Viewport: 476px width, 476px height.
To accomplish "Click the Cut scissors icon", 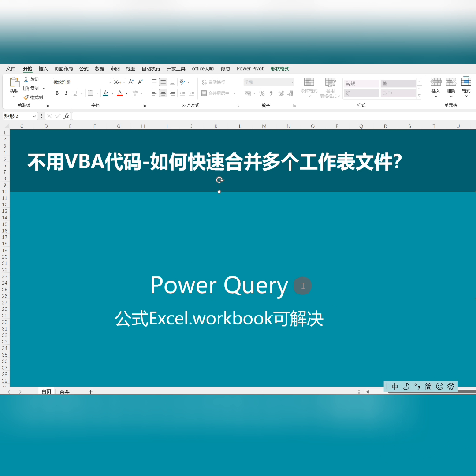I will pos(26,79).
